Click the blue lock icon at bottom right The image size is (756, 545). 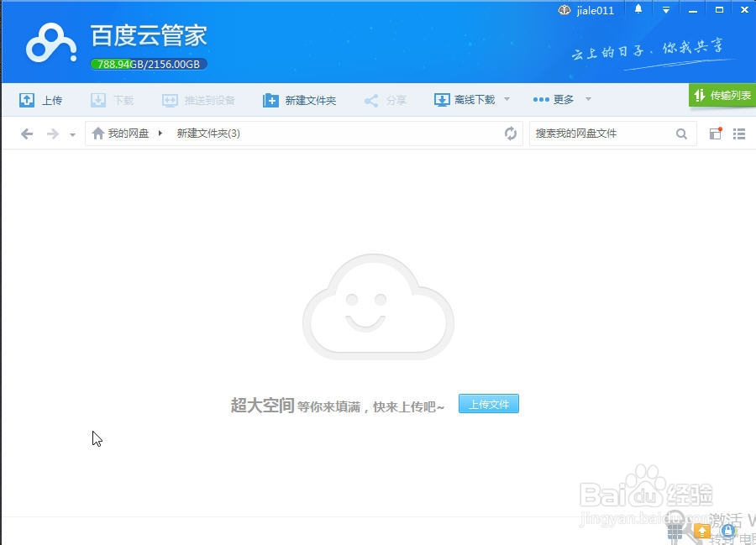pyautogui.click(x=728, y=531)
